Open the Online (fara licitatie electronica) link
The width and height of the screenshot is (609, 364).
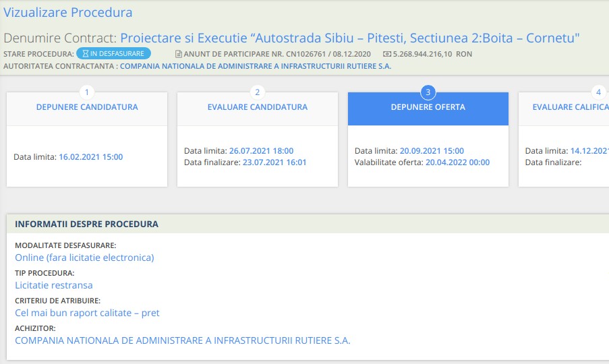pos(84,257)
